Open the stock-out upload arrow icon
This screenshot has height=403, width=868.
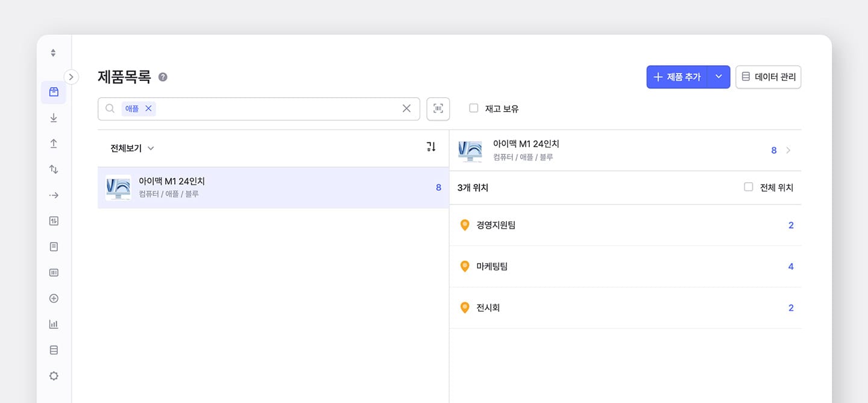54,144
